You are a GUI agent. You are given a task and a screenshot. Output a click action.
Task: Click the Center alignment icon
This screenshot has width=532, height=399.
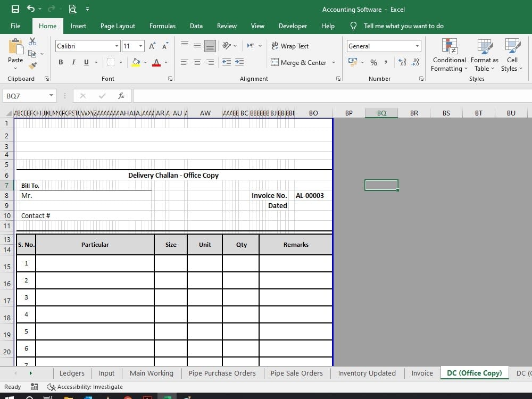coord(197,62)
